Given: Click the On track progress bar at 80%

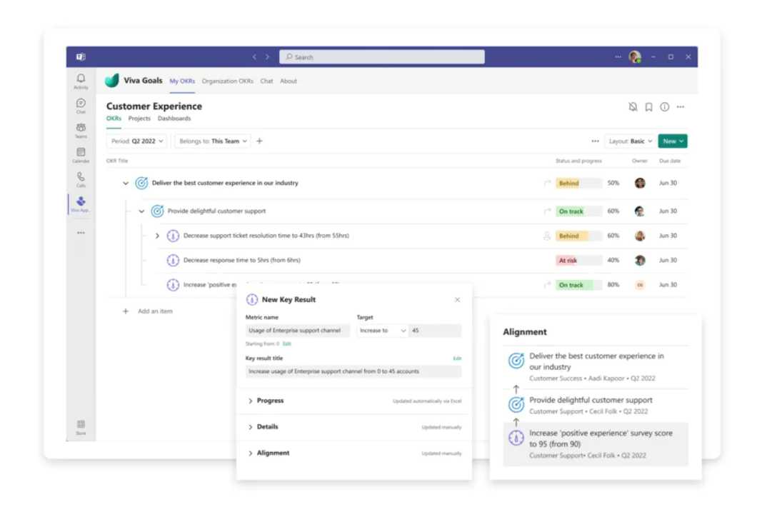Looking at the screenshot, I should 578,285.
